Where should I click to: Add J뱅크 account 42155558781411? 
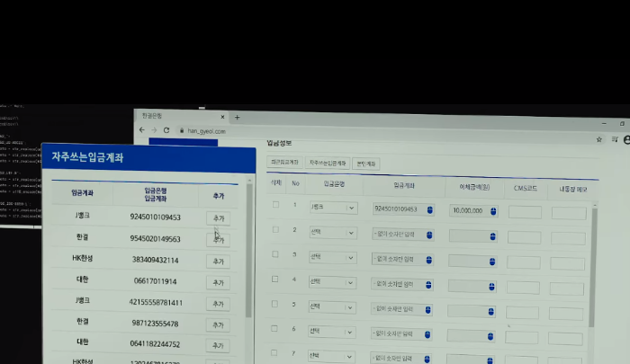click(x=218, y=304)
